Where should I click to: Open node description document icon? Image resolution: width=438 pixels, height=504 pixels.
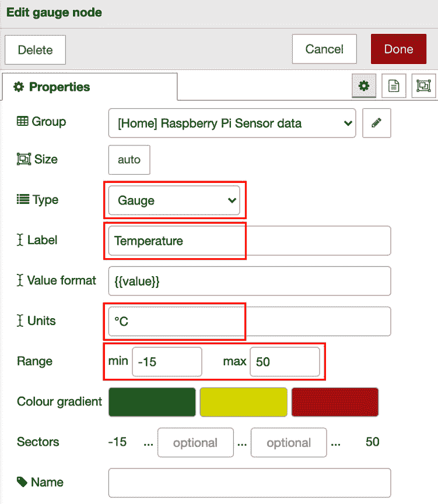click(394, 86)
